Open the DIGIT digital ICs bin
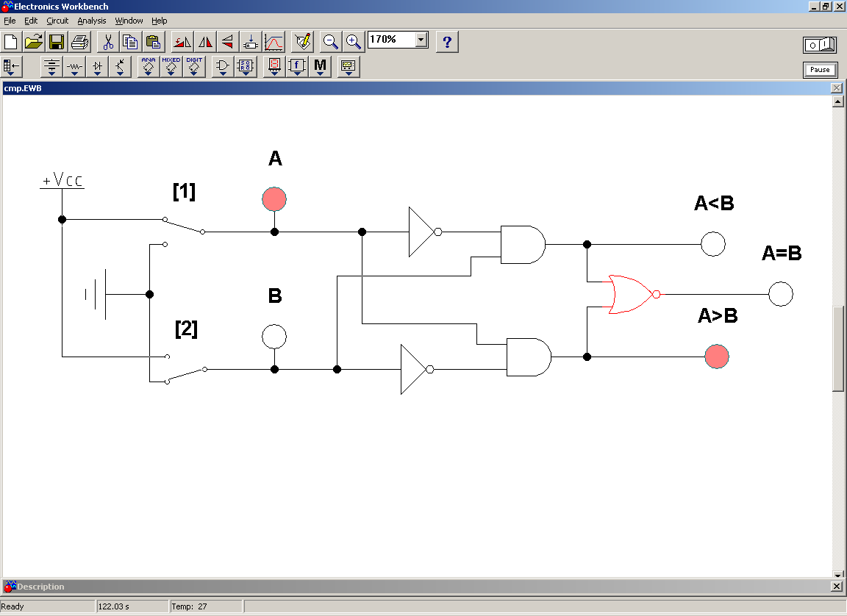This screenshot has height=616, width=847. click(194, 67)
